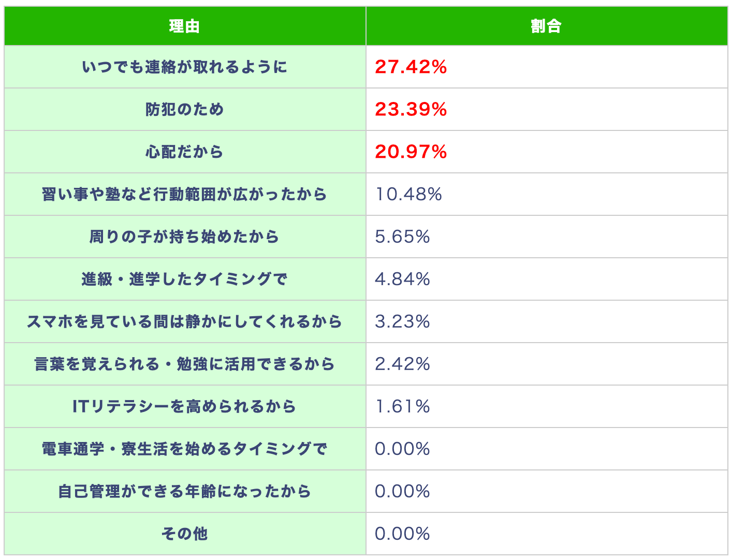The width and height of the screenshot is (731, 560).
Task: Select the いつでも連絡が取れるように reason cell
Action: (x=185, y=67)
